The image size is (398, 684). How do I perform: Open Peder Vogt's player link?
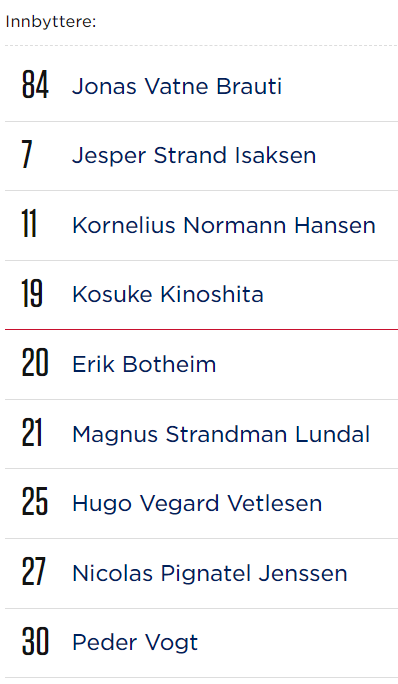click(x=135, y=643)
